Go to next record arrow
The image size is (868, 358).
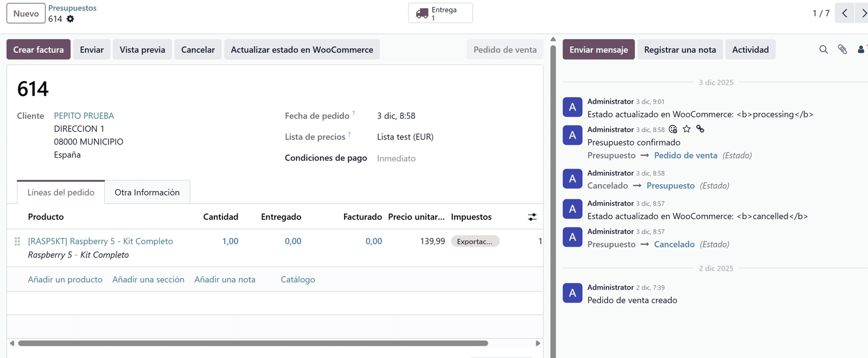[x=863, y=13]
